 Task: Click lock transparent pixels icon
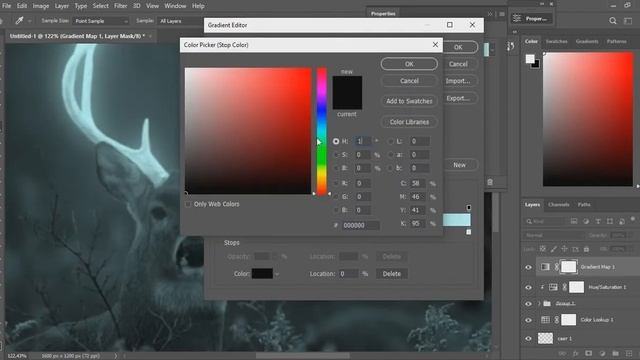tap(543, 249)
